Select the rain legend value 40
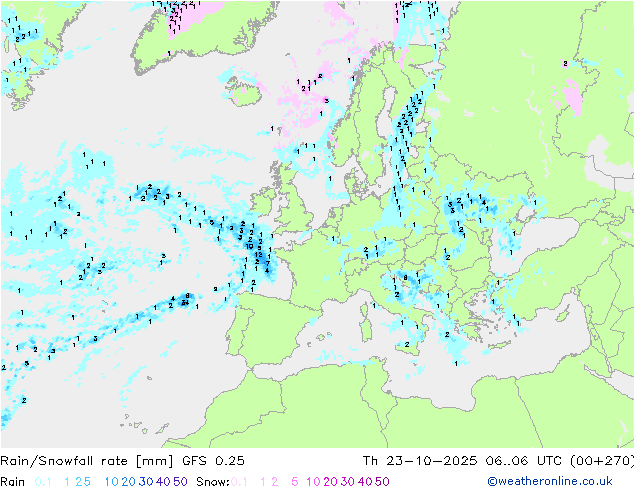 point(163,482)
